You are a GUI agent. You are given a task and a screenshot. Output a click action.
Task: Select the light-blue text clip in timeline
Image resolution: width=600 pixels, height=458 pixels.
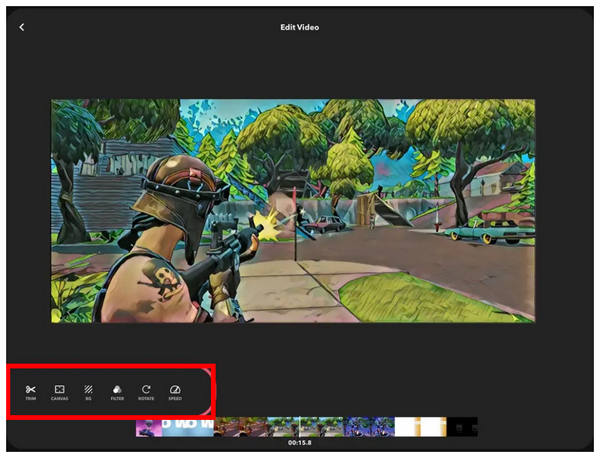click(188, 427)
